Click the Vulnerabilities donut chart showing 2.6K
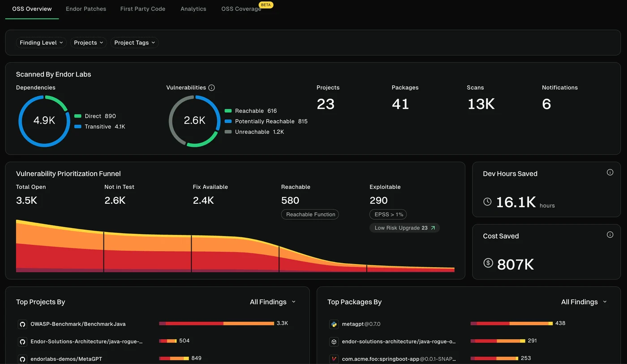The width and height of the screenshot is (627, 364). (x=194, y=121)
